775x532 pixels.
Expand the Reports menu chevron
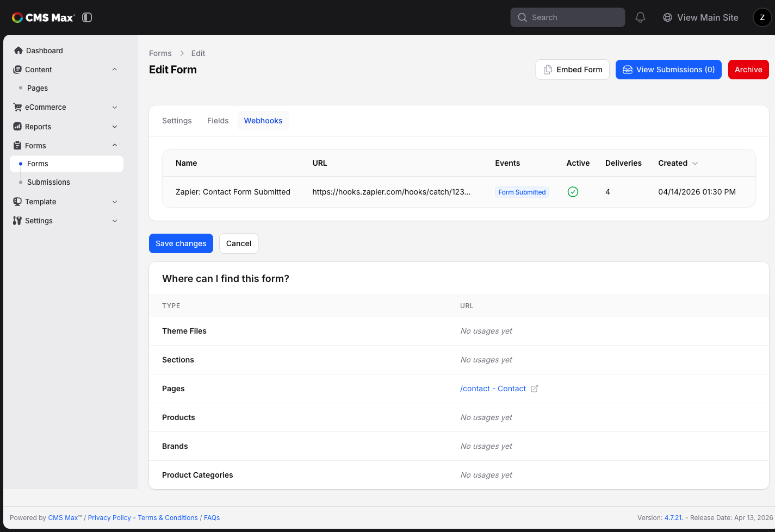115,127
